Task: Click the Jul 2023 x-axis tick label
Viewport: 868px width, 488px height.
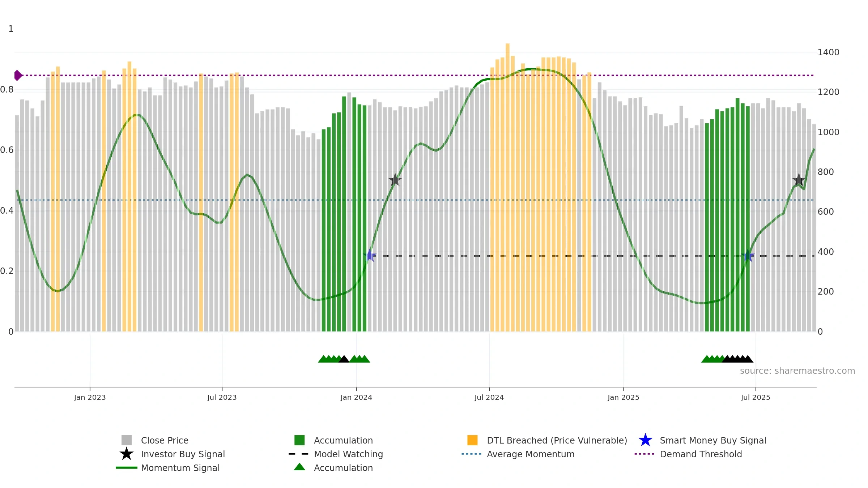Action: point(222,397)
